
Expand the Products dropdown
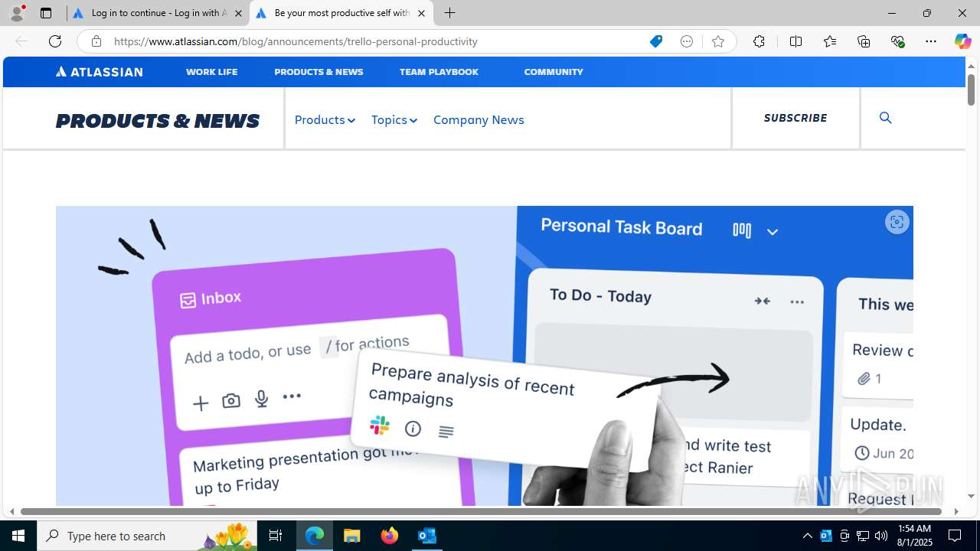click(x=325, y=119)
